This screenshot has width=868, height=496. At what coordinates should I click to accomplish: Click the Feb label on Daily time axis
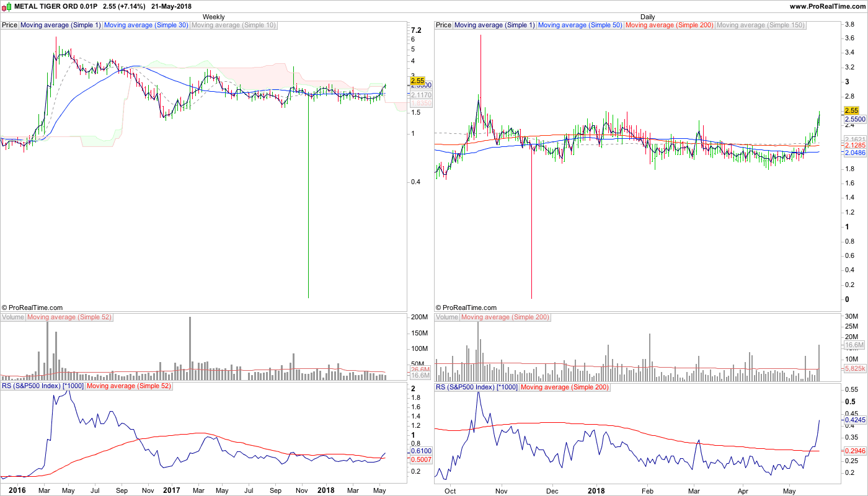(647, 490)
